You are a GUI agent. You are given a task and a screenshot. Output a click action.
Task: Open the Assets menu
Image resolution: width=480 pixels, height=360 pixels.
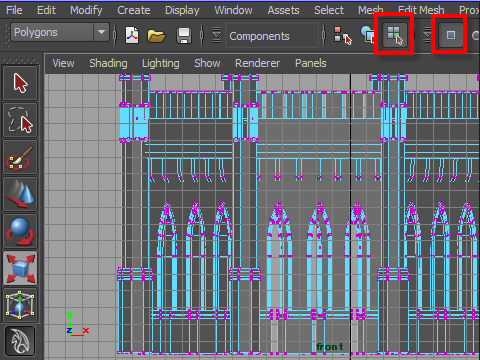[283, 10]
